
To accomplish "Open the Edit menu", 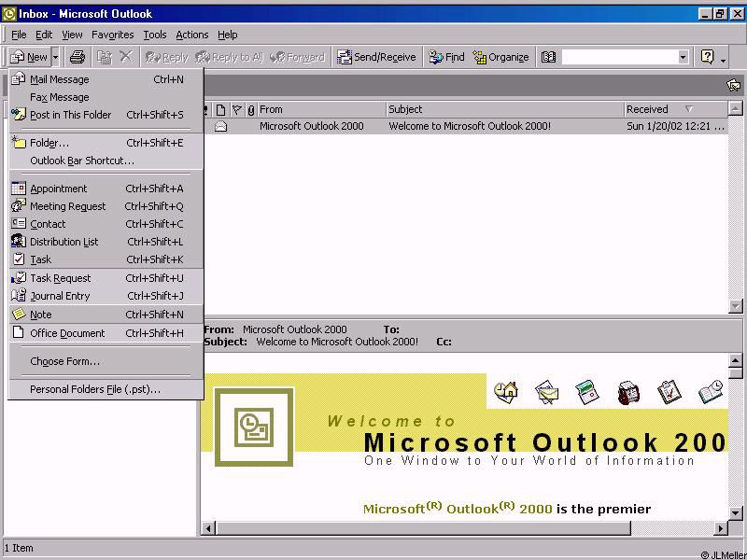I will [x=44, y=35].
